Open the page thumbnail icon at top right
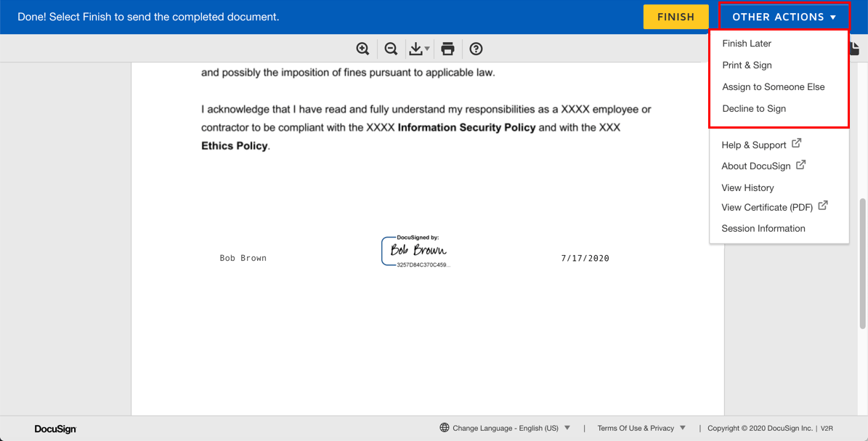 (854, 48)
